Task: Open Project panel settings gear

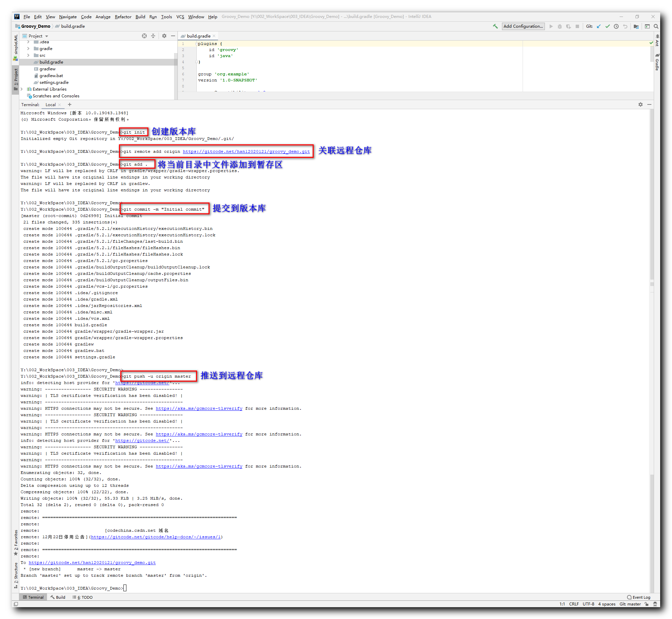Action: [164, 36]
